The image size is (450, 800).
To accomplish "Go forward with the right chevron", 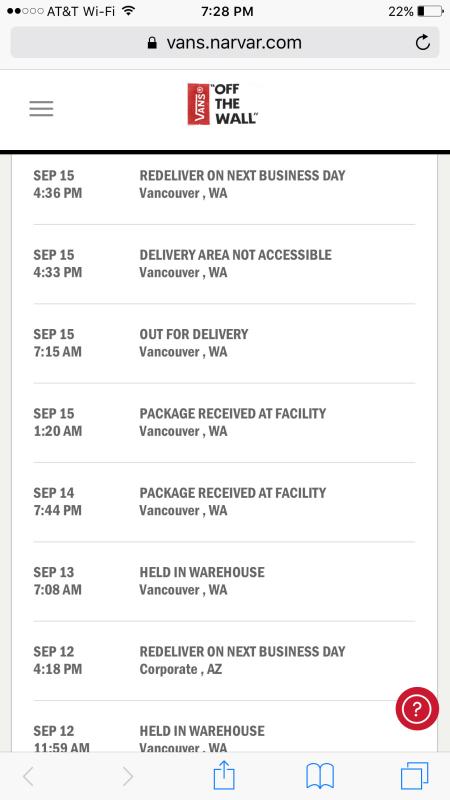I will coord(128,777).
